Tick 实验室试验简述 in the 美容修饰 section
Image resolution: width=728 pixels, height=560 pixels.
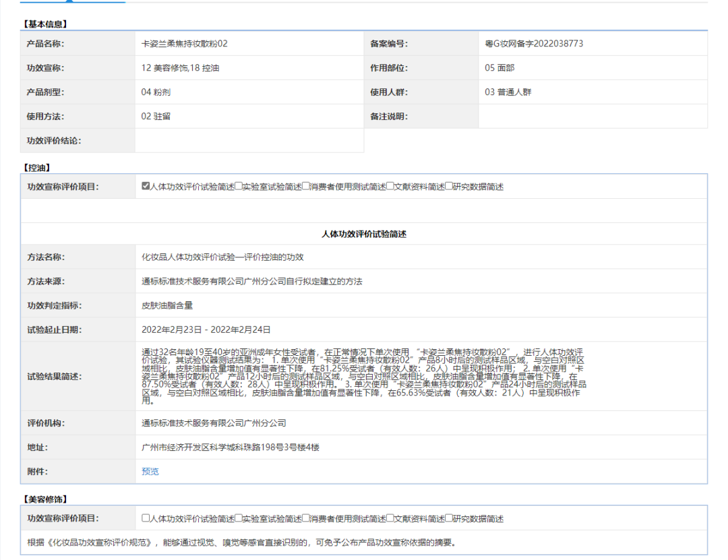238,518
